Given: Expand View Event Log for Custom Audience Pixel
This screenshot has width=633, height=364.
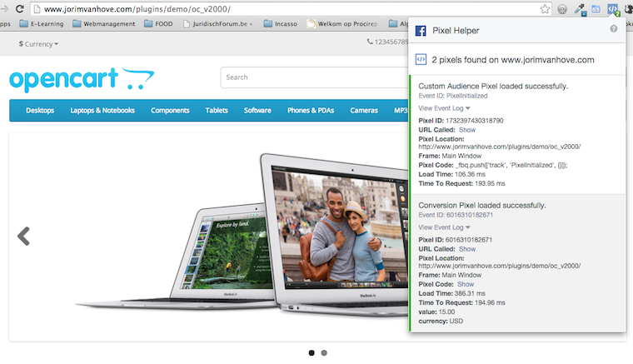Looking at the screenshot, I should (444, 108).
